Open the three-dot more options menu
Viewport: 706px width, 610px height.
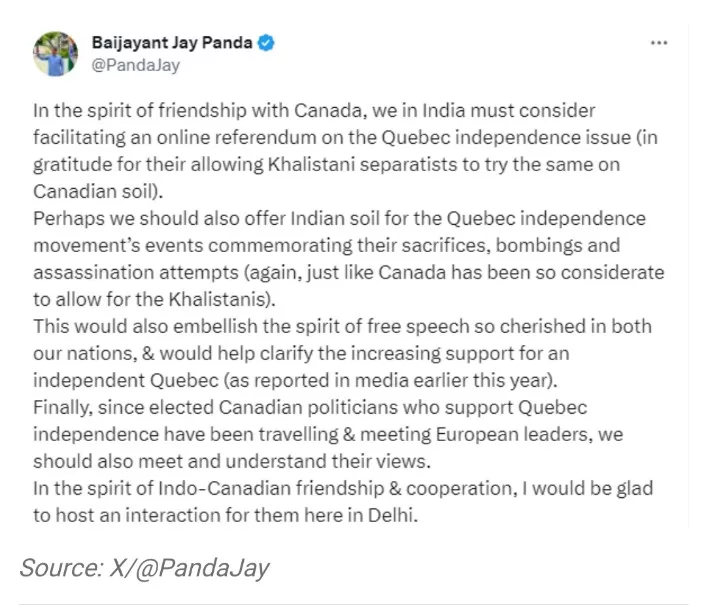(x=659, y=43)
